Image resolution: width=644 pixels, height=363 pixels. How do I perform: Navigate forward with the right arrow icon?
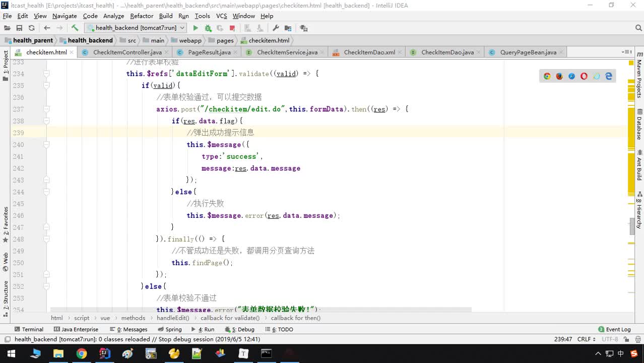[59, 28]
